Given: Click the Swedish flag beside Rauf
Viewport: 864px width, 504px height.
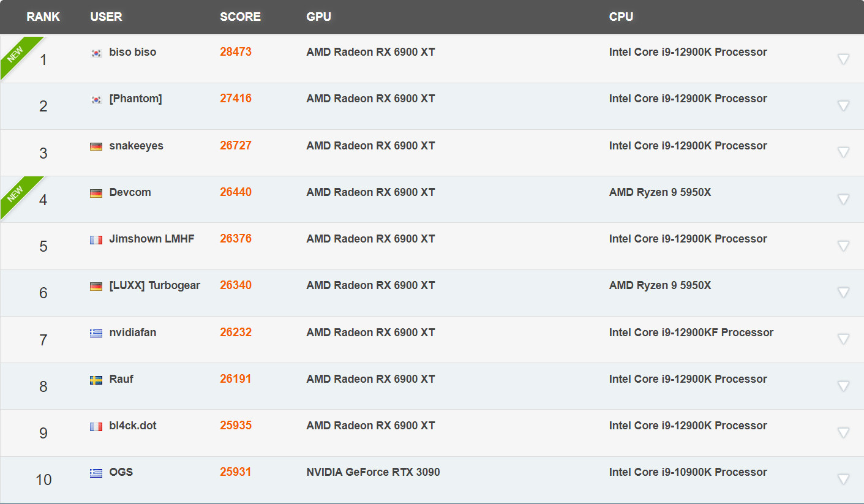Looking at the screenshot, I should pyautogui.click(x=96, y=379).
